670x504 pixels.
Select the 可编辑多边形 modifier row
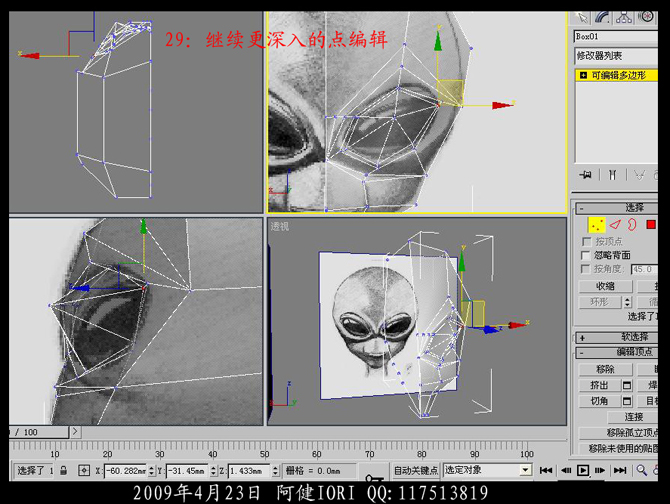pos(616,76)
